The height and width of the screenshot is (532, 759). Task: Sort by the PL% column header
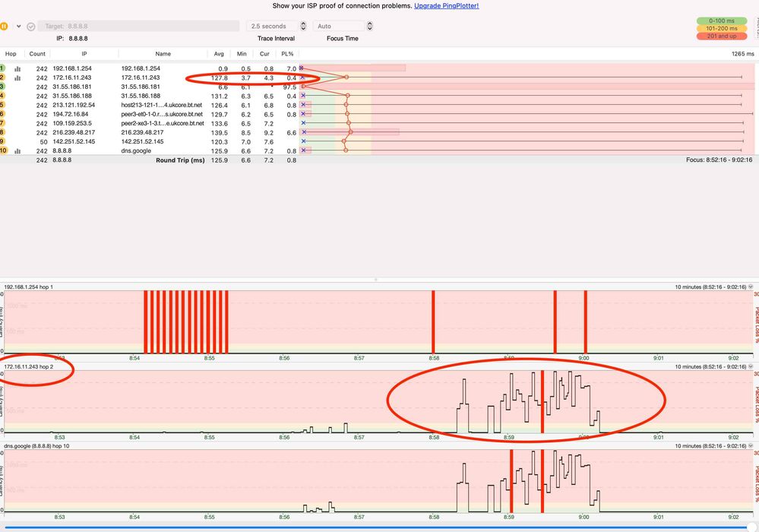[287, 54]
